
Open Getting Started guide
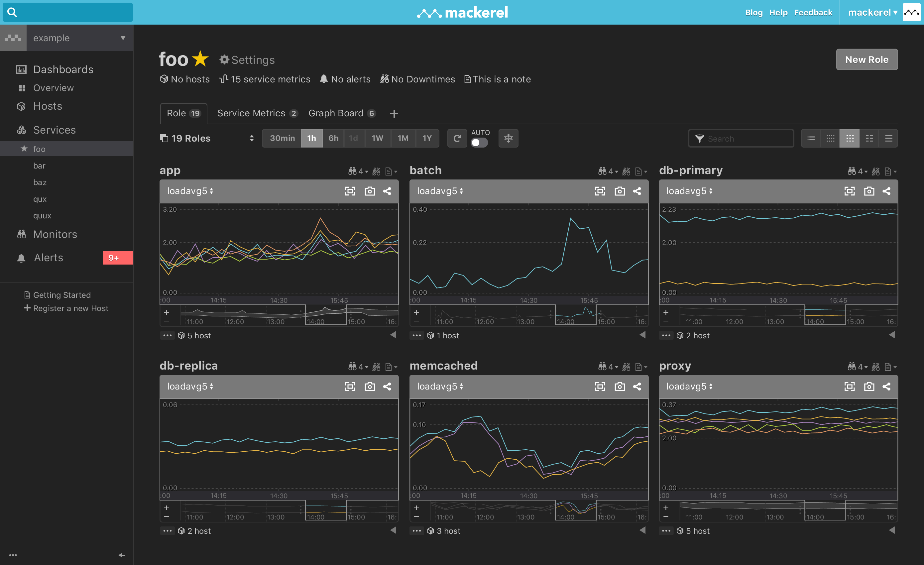58,295
